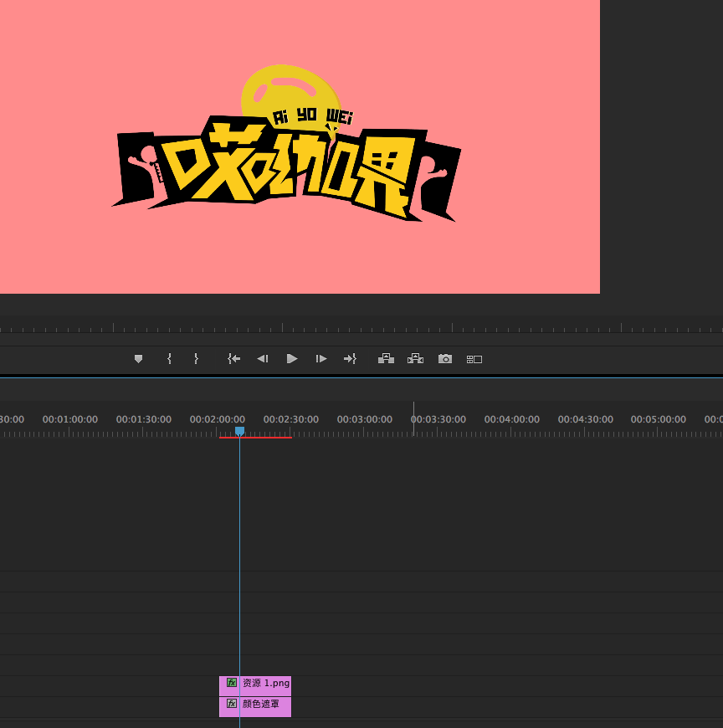Step forward one frame
The width and height of the screenshot is (723, 728).
click(x=320, y=359)
